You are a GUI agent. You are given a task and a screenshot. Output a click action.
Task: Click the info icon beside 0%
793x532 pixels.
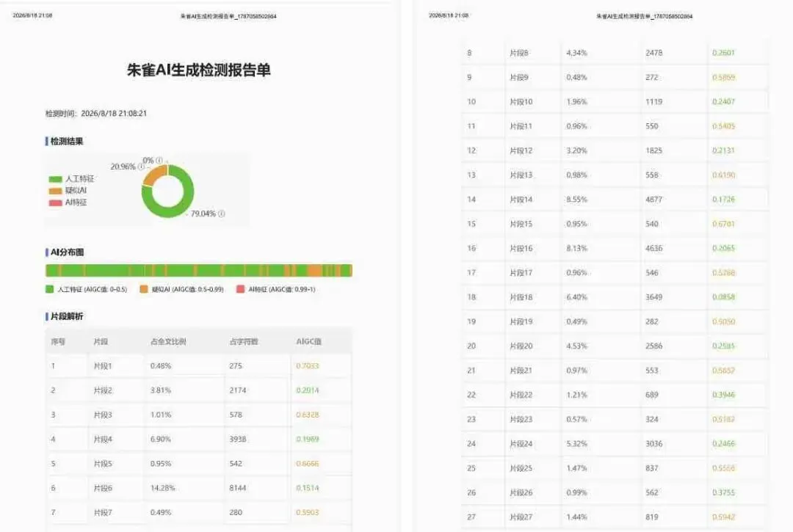point(159,160)
